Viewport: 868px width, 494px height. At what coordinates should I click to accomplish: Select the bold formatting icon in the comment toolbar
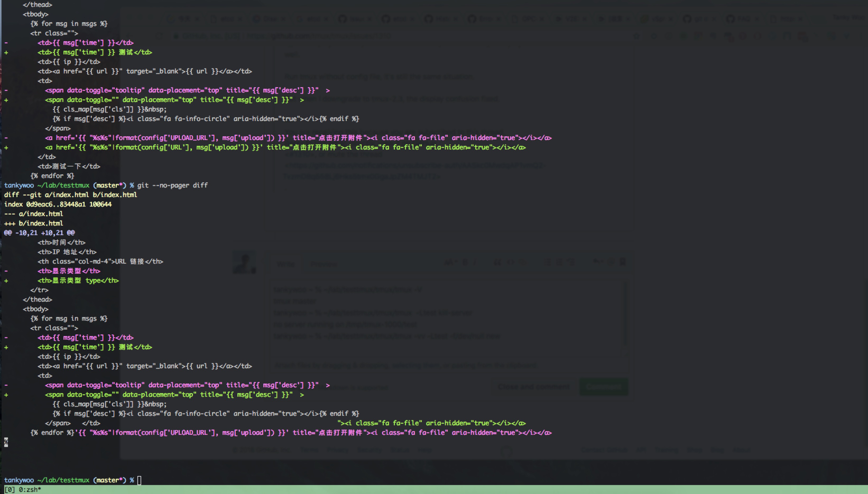[465, 262]
